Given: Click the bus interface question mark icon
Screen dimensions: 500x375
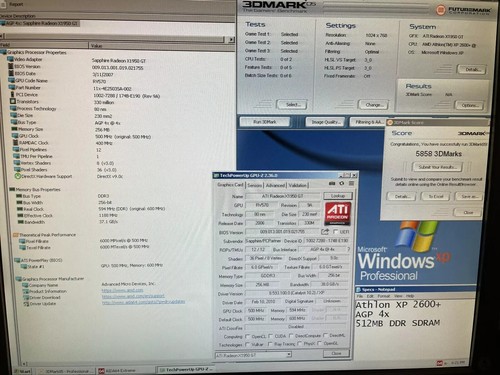Looking at the screenshot, I should pyautogui.click(x=349, y=249).
